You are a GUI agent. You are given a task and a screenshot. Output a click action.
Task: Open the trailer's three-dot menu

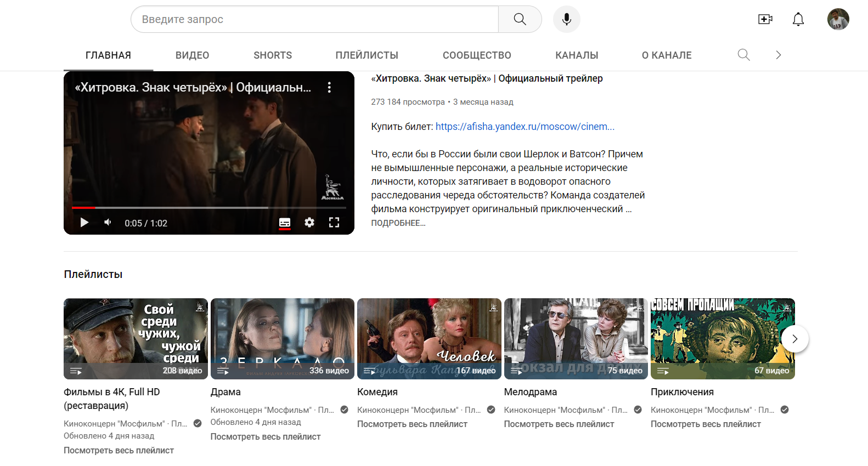tap(329, 87)
